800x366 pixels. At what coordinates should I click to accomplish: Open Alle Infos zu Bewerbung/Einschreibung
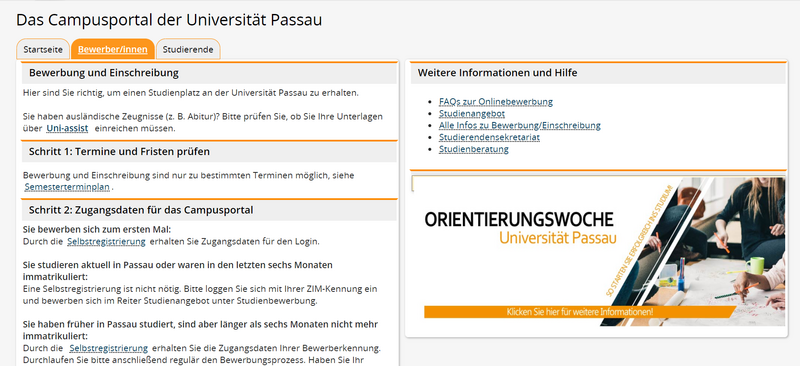(519, 125)
